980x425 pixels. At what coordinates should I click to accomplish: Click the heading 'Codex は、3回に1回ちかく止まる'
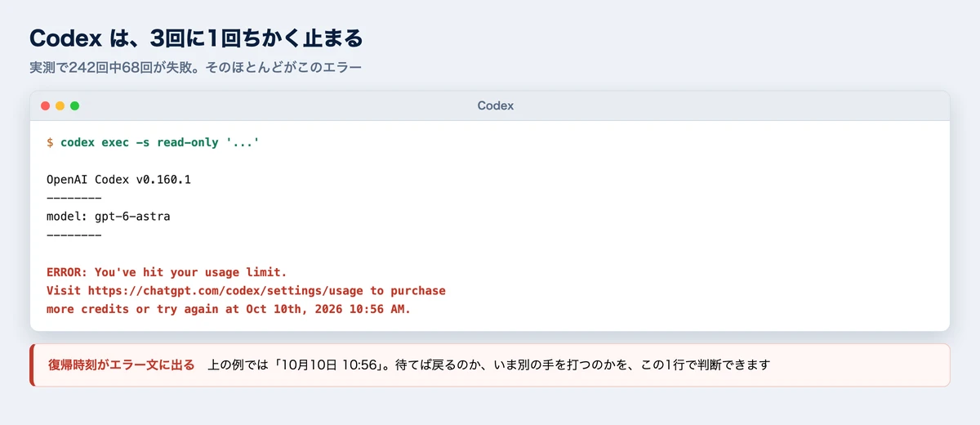(x=196, y=38)
